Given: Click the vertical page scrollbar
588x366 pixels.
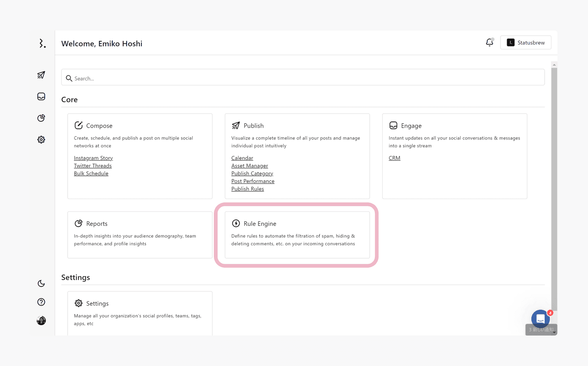Looking at the screenshot, I should click(x=554, y=184).
